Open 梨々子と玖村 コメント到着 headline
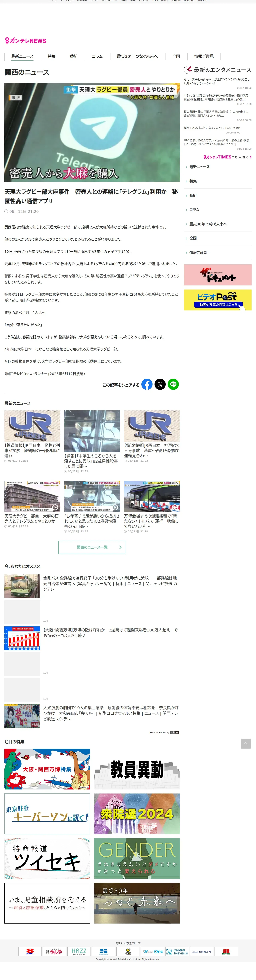The width and height of the screenshot is (256, 980). pyautogui.click(x=212, y=128)
